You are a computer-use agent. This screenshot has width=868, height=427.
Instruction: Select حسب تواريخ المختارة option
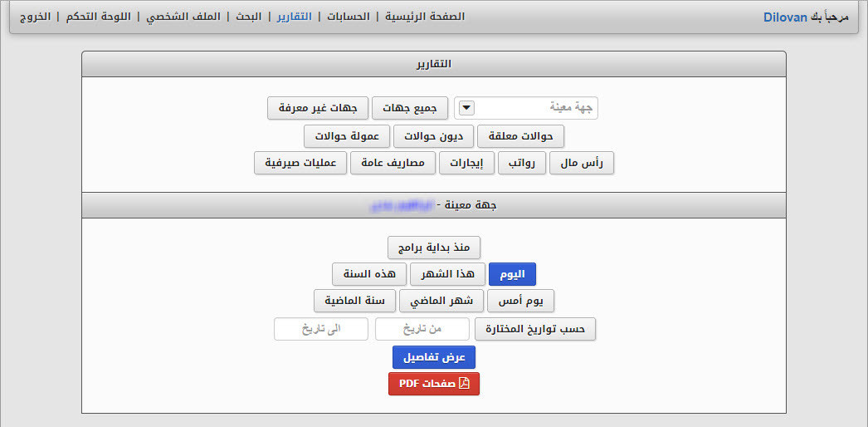[x=535, y=329]
